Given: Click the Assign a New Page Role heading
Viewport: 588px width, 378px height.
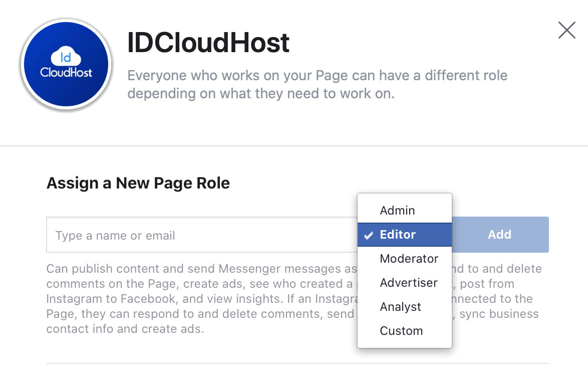Looking at the screenshot, I should coord(138,183).
